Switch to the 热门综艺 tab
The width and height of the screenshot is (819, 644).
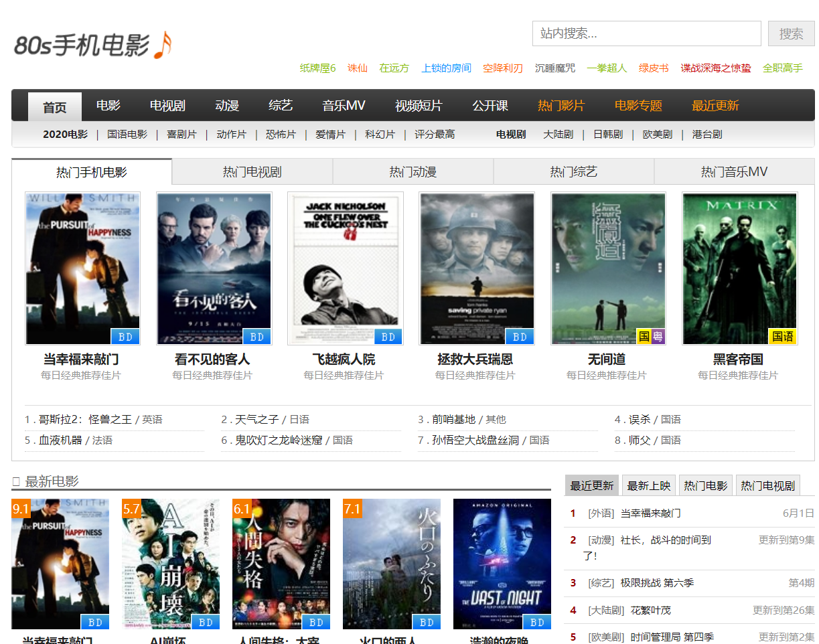pyautogui.click(x=574, y=172)
